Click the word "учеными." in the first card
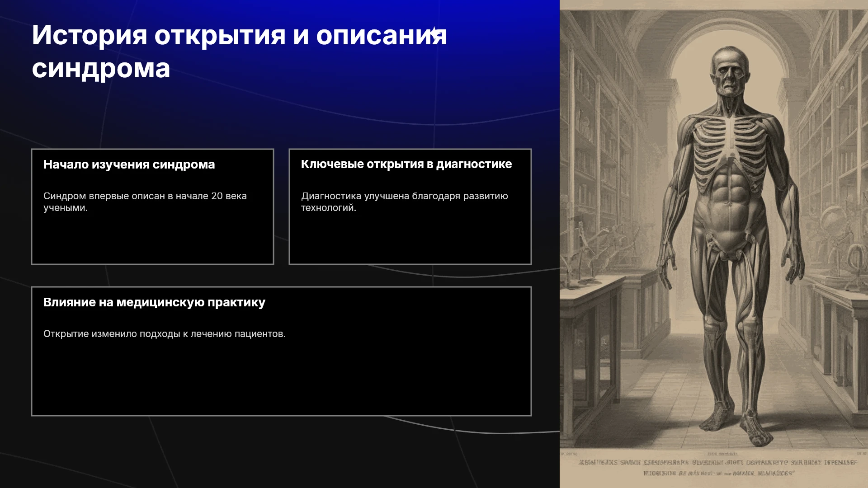The image size is (868, 488). (x=66, y=208)
